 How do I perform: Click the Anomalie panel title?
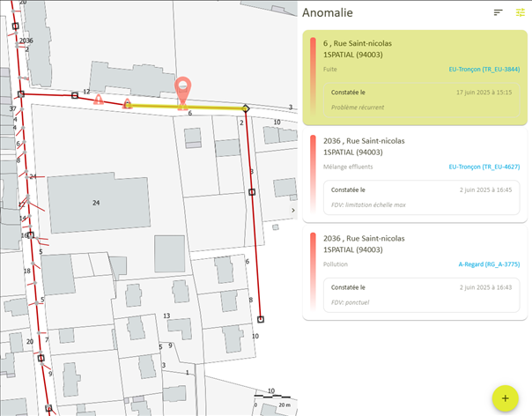(328, 12)
